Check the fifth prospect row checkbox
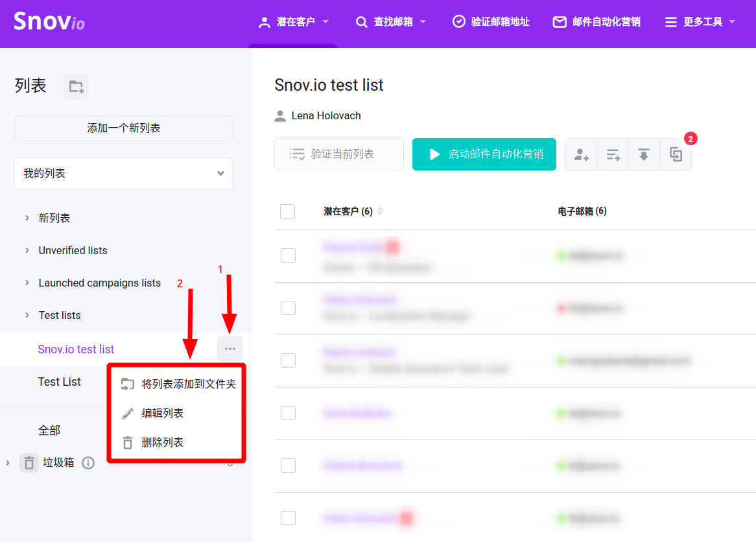This screenshot has height=542, width=756. pos(288,465)
